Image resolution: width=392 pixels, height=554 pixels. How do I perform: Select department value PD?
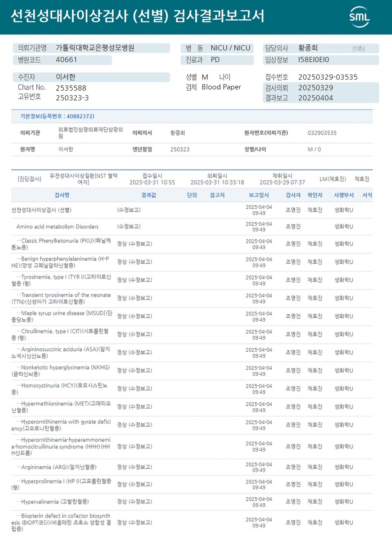click(215, 60)
